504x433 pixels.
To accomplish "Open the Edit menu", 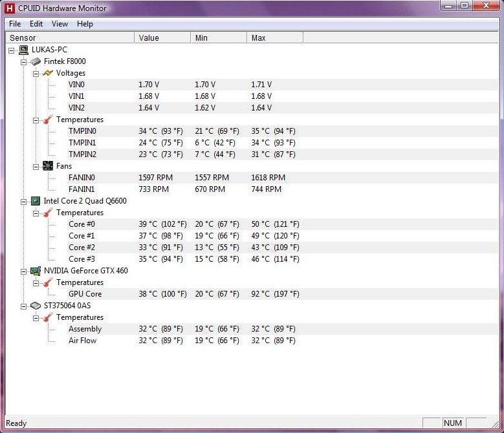I will click(36, 24).
